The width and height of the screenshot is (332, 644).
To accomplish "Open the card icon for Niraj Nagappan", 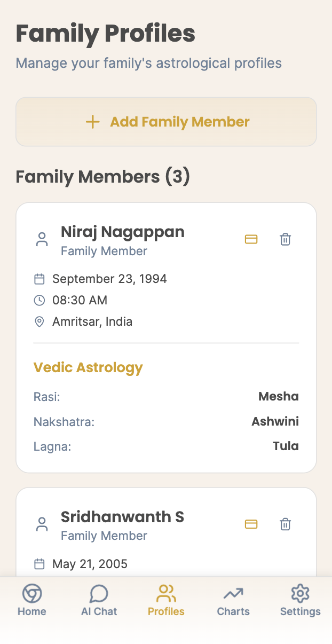I will coord(251,239).
